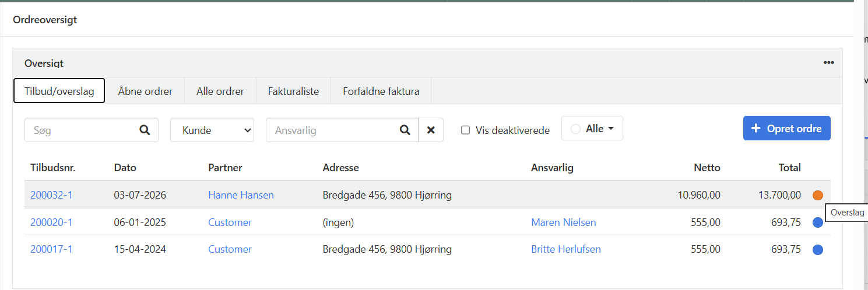Select the Forfaldne faktura tab
Screen dimensions: 868x290
point(381,91)
